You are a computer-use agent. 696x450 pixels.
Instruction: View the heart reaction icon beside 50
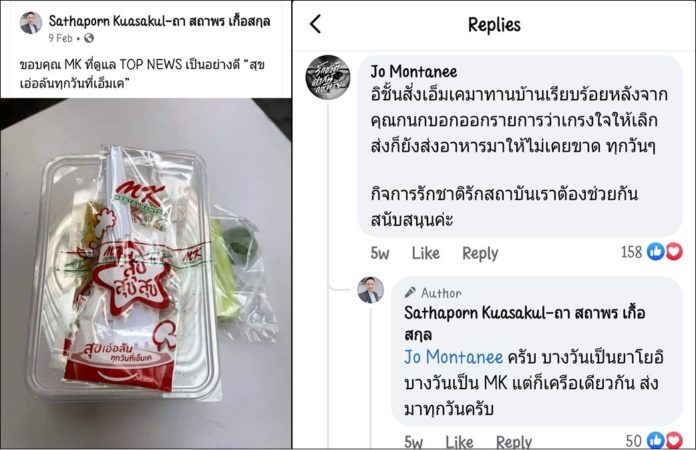pyautogui.click(x=673, y=440)
